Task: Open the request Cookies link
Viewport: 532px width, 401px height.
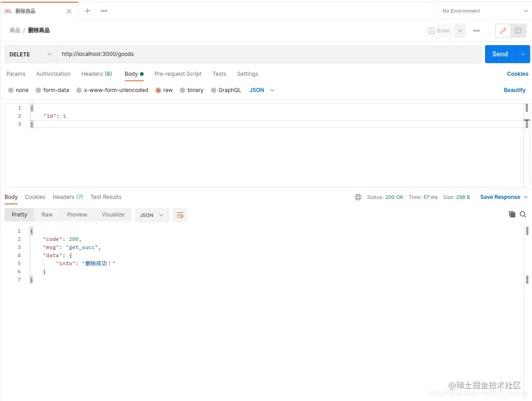Action: (518, 74)
